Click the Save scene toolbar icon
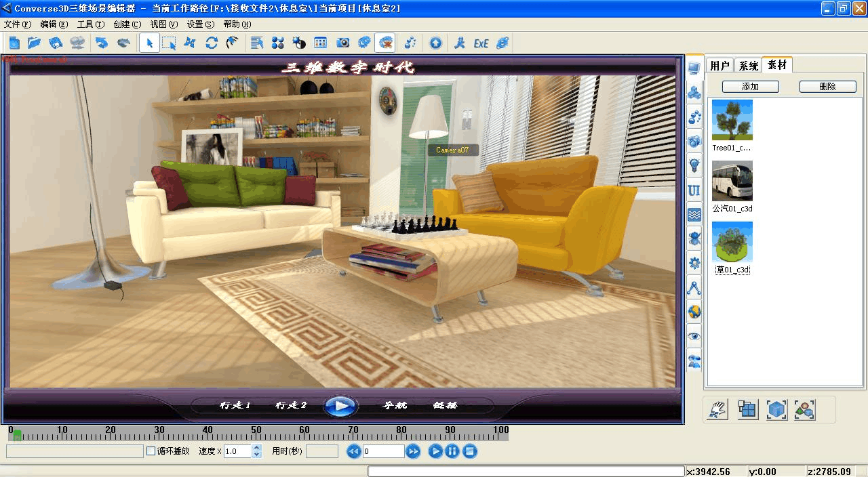Image resolution: width=868 pixels, height=477 pixels. [x=56, y=43]
